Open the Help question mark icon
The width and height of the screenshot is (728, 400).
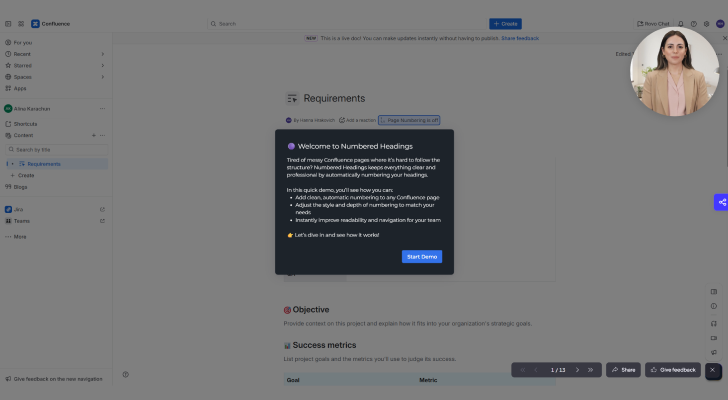tap(694, 24)
